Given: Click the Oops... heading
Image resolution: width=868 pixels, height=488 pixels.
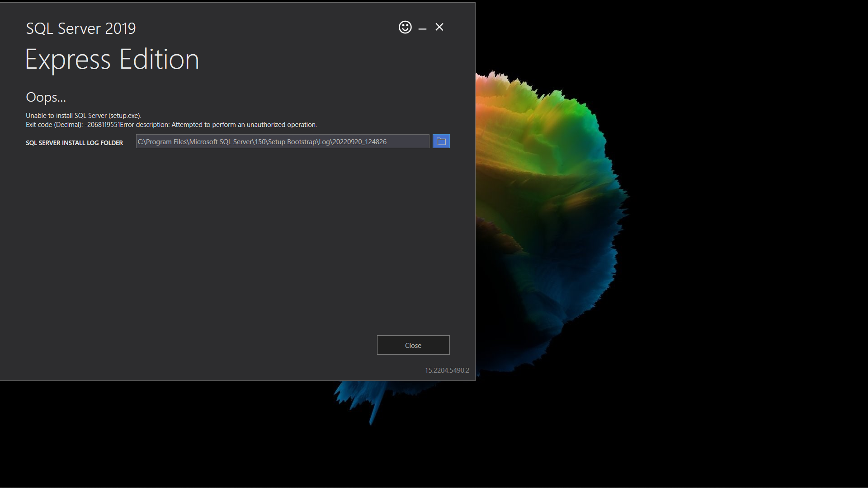Looking at the screenshot, I should (x=46, y=97).
